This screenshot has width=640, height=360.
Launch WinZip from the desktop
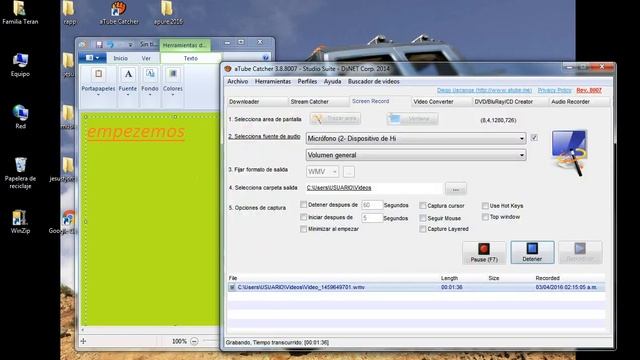pyautogui.click(x=20, y=222)
